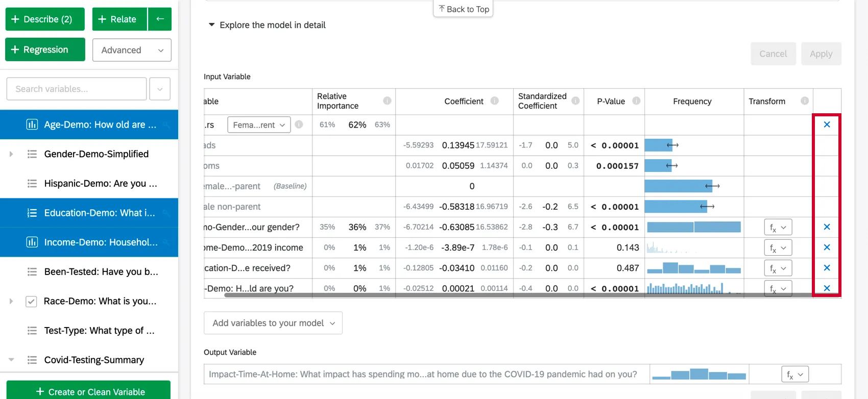Click the horizontal scrollbar under the table

pos(511,295)
